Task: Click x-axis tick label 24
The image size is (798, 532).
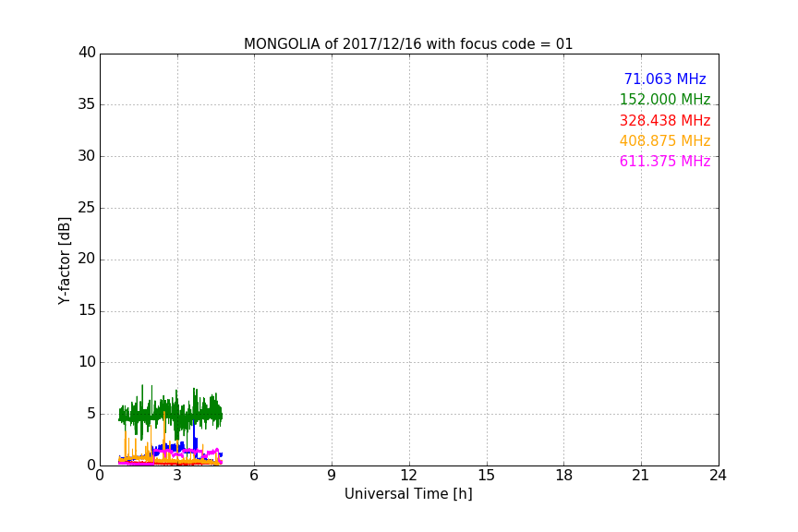Action: click(x=718, y=476)
